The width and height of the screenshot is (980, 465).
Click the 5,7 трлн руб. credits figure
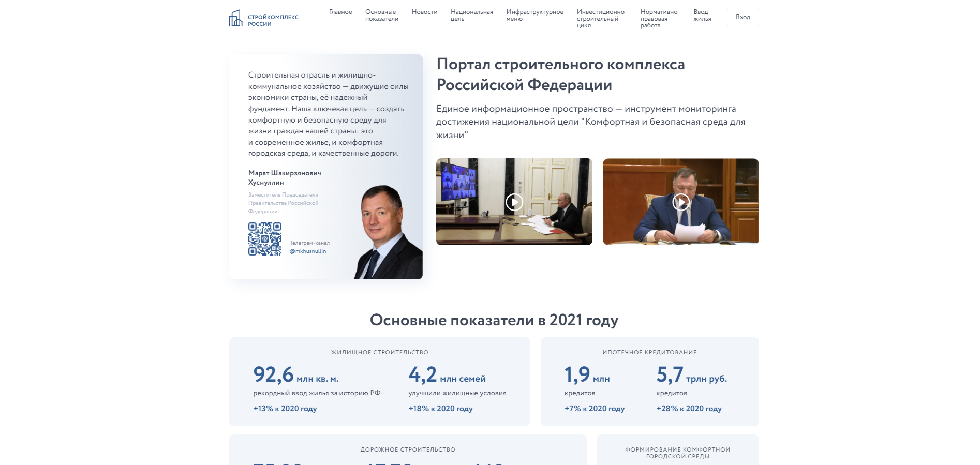point(691,375)
